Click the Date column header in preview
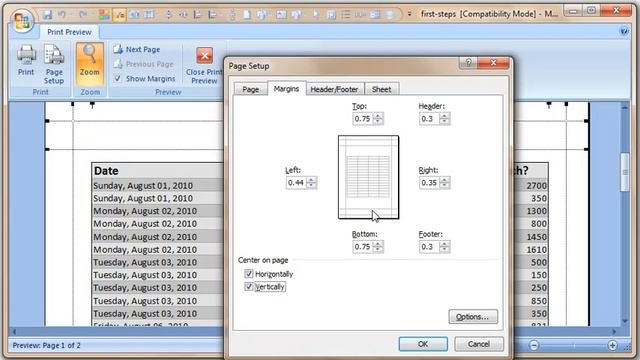Screen dimensions: 640x360 (106, 171)
